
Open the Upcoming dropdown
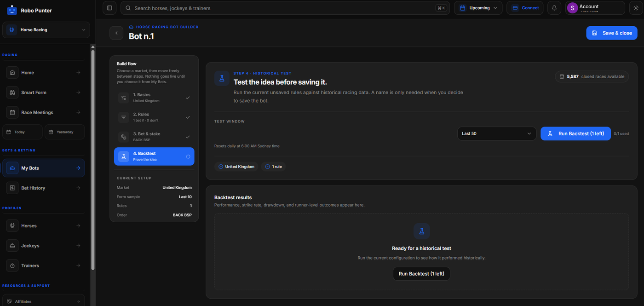point(478,8)
